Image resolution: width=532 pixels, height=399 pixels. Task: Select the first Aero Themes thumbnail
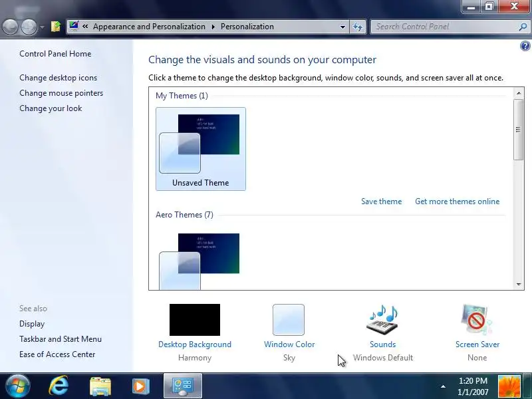[x=200, y=261]
